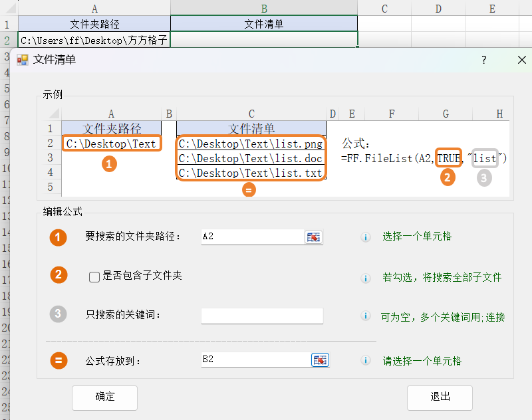
Task: Click the formula destination range selector icon
Action: (x=321, y=360)
